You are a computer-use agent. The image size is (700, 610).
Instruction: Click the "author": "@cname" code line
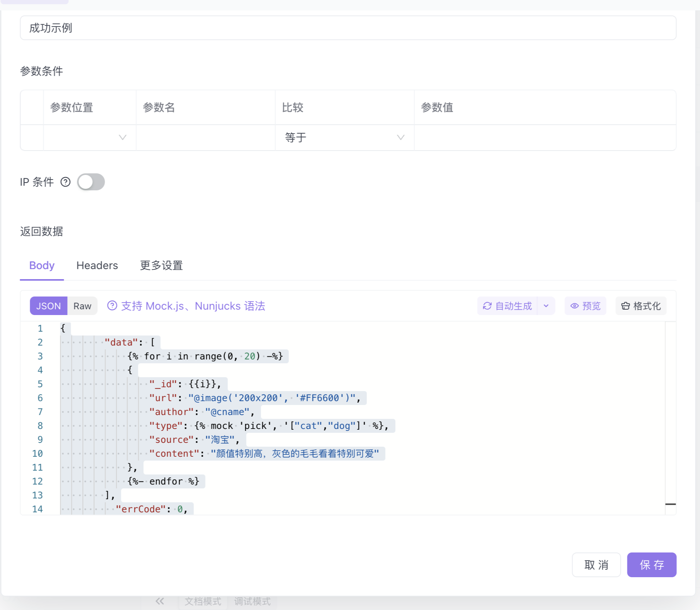[202, 412]
